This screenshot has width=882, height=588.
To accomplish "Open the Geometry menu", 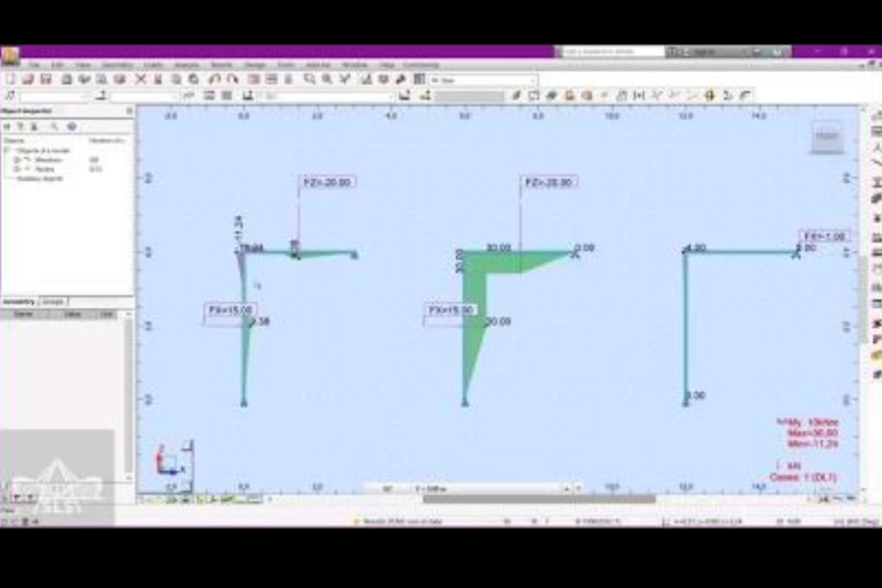I will pos(117,65).
